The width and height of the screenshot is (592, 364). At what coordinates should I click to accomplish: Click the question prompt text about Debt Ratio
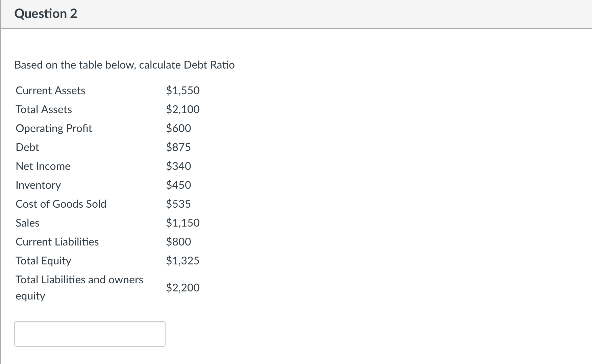point(124,65)
